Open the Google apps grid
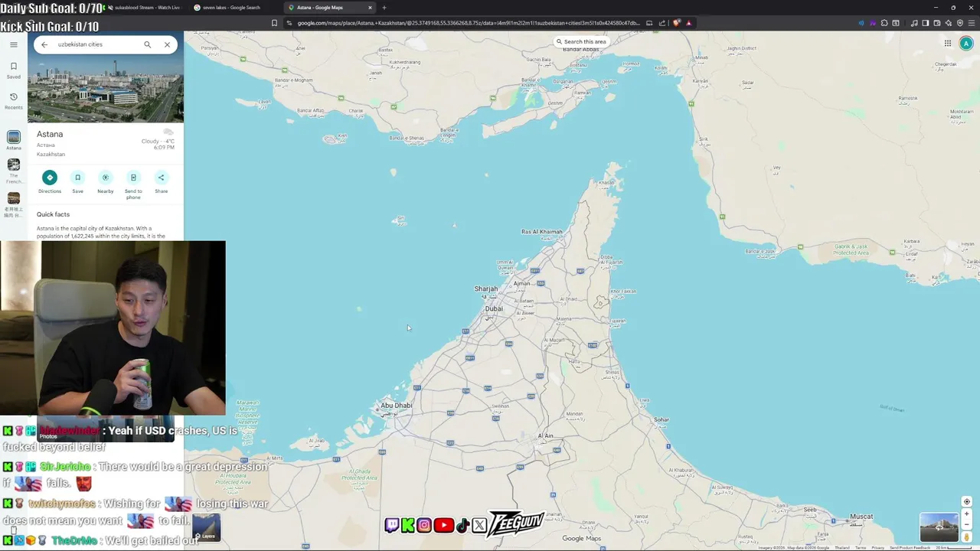The width and height of the screenshot is (980, 551). point(947,44)
